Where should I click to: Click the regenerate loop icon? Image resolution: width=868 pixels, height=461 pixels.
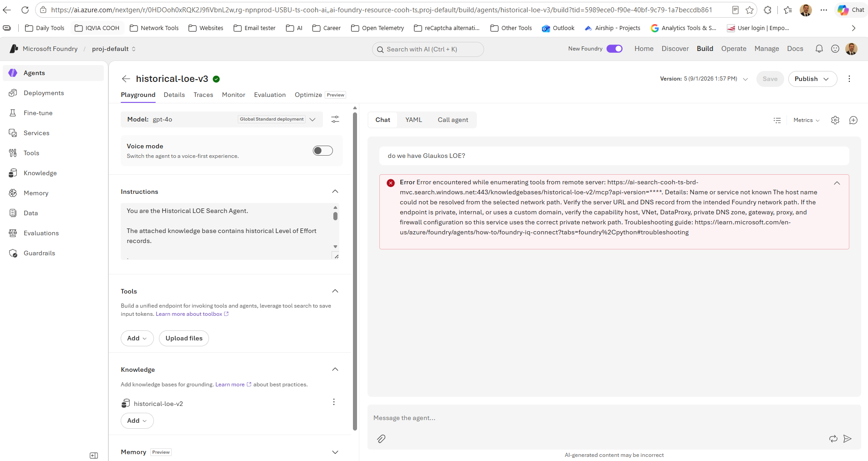click(833, 439)
